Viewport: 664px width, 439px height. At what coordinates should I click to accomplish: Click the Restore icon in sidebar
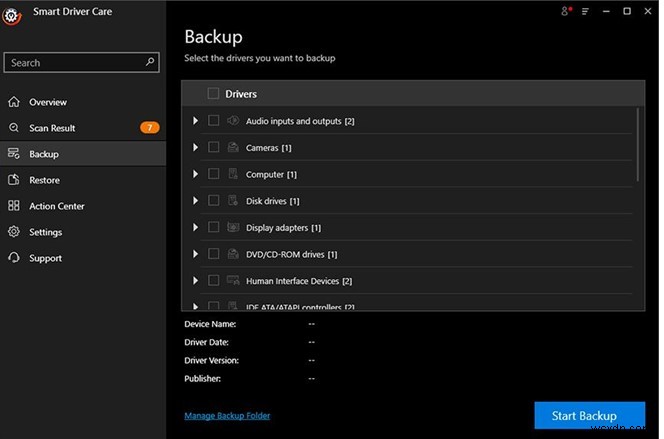click(x=13, y=180)
